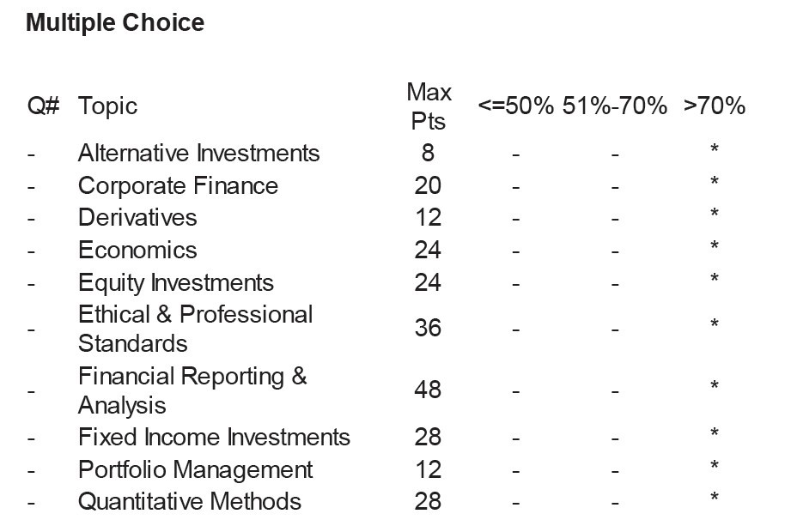Image resolution: width=797 pixels, height=532 pixels.
Task: Click the Topic column header
Action: pos(107,106)
